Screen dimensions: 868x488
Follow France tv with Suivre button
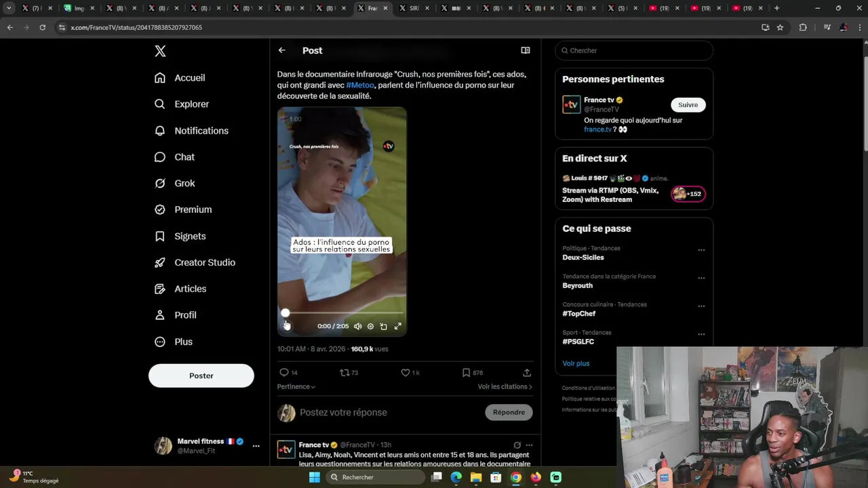[x=688, y=105]
